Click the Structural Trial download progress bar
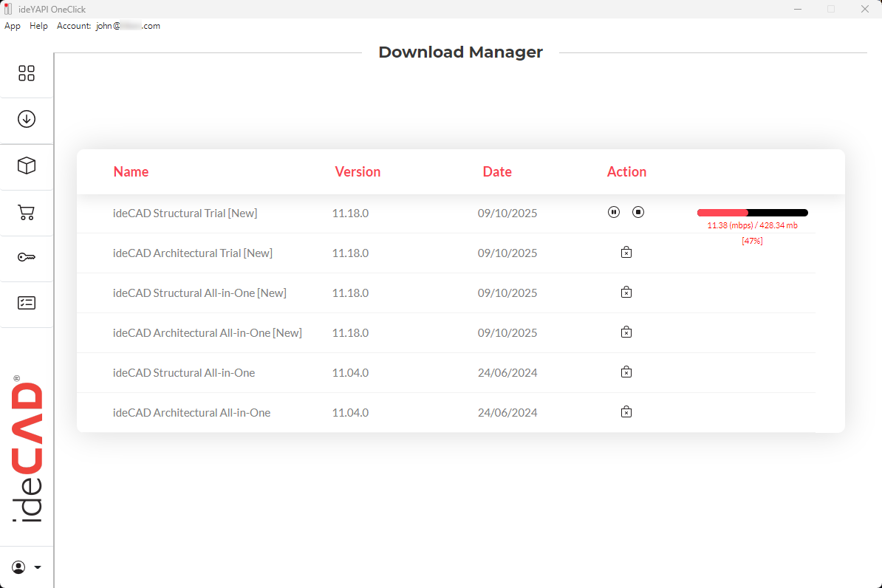 753,213
